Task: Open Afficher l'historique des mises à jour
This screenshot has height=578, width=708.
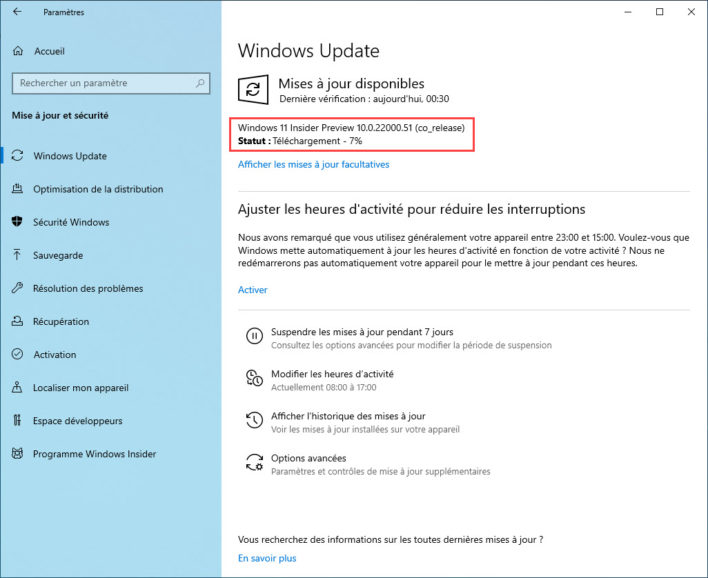Action: point(348,416)
